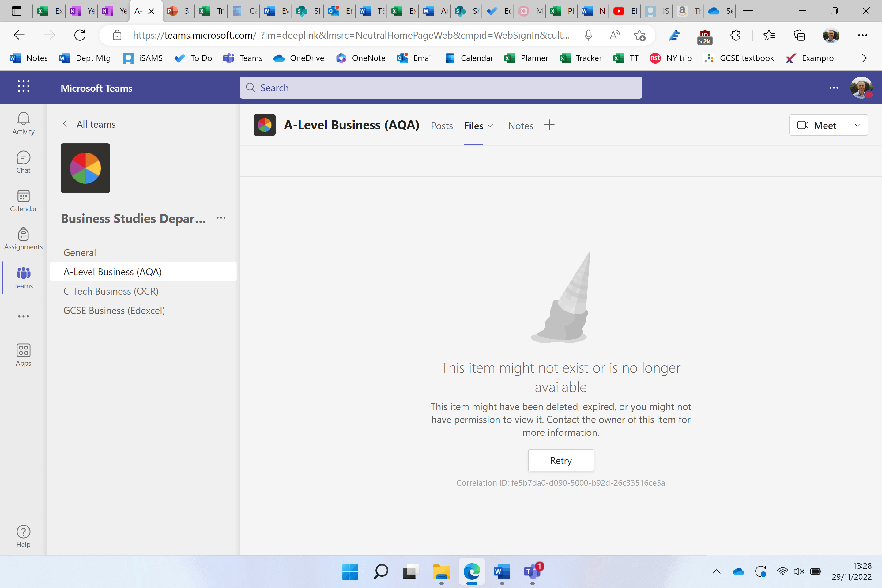Open Settings and more ellipsis in Teams header
This screenshot has width=882, height=588.
click(x=834, y=88)
